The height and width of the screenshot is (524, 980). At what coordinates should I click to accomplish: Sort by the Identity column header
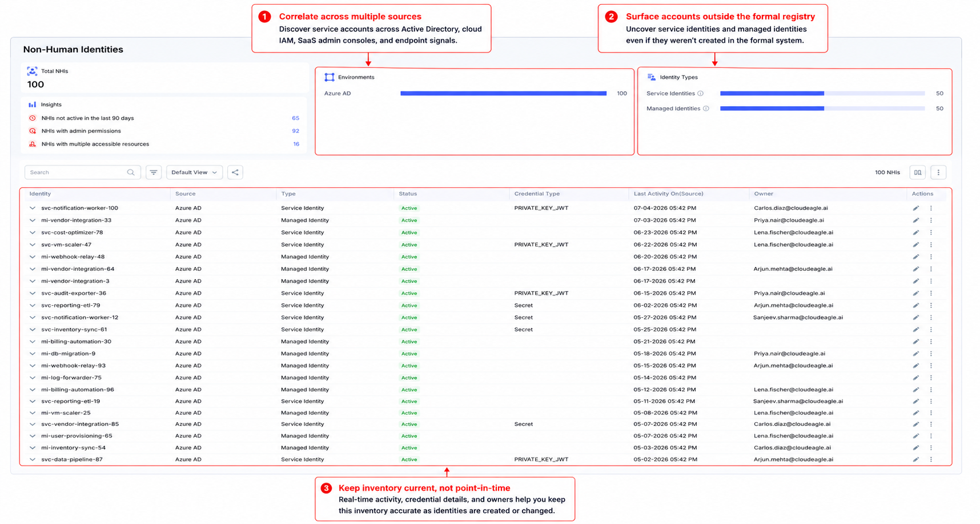[x=40, y=194]
